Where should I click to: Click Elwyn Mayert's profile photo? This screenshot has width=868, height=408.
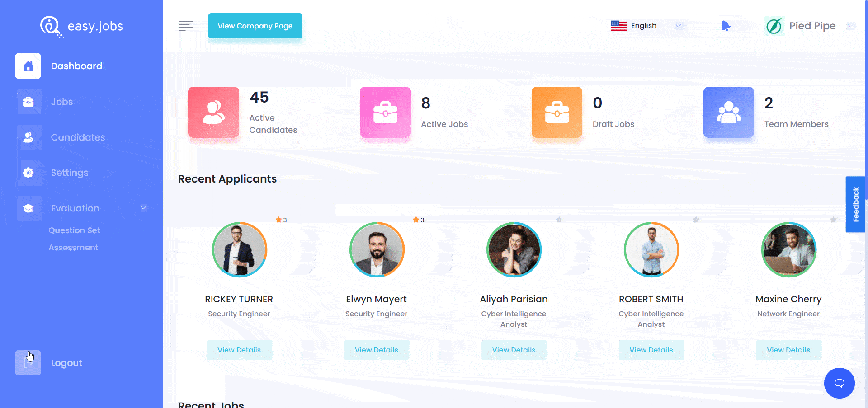tap(377, 249)
